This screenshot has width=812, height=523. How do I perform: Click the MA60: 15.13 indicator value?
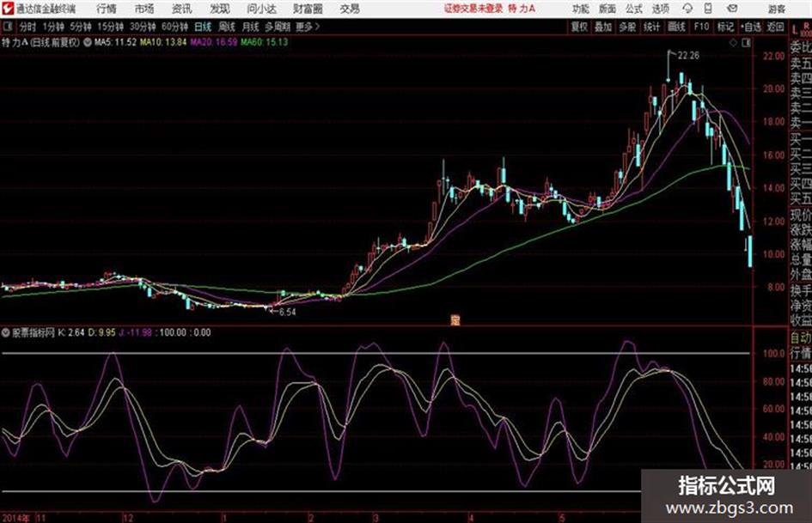pos(264,42)
